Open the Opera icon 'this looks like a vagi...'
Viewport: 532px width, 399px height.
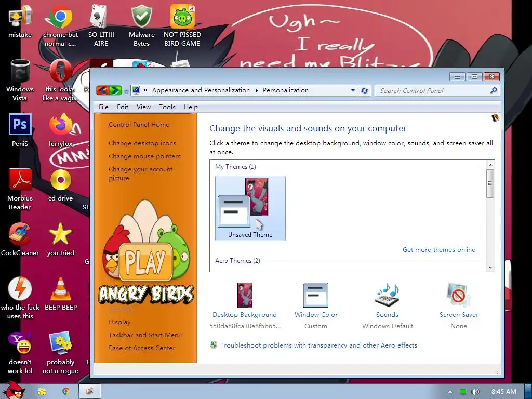coord(60,80)
